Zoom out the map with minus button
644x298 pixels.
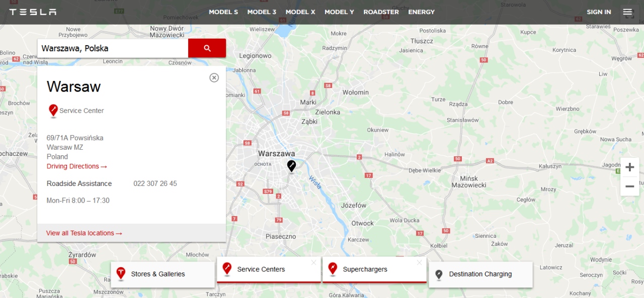[629, 186]
